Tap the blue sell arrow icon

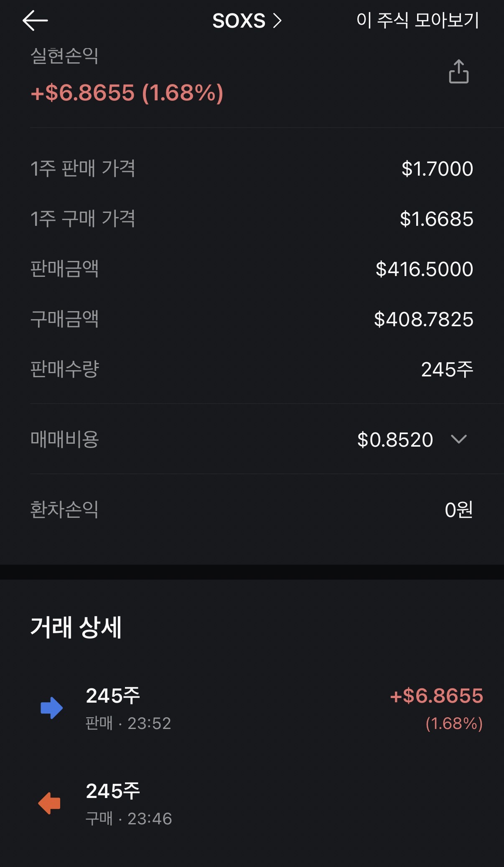pyautogui.click(x=51, y=708)
